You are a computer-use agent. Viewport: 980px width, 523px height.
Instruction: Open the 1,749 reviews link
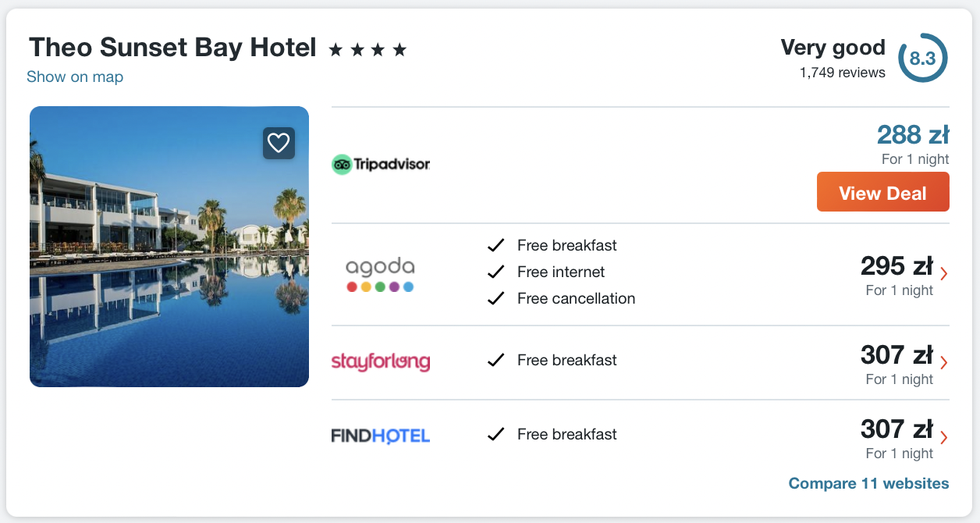pyautogui.click(x=842, y=73)
